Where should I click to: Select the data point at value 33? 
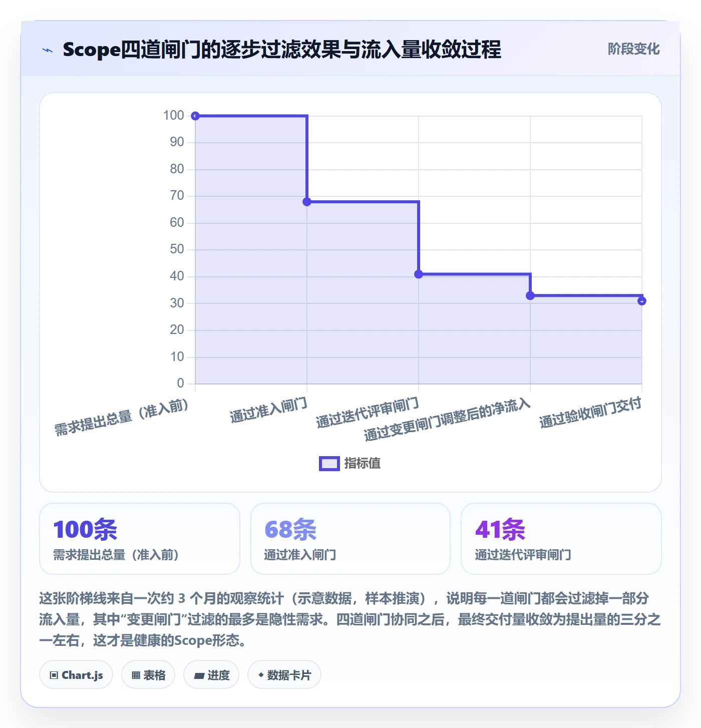pos(530,296)
